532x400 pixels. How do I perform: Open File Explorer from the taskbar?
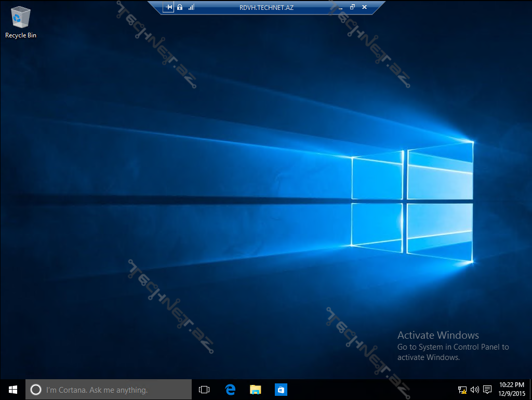[x=255, y=390]
